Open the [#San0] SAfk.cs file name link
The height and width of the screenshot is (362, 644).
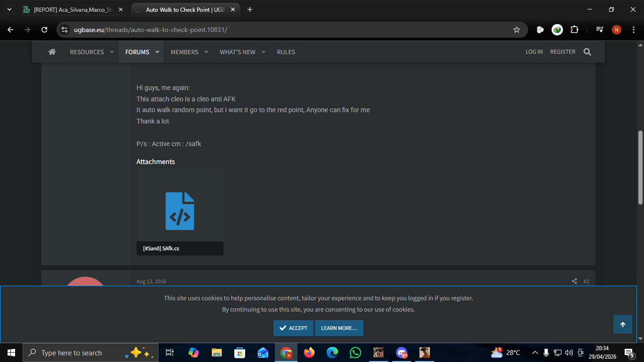tap(161, 248)
